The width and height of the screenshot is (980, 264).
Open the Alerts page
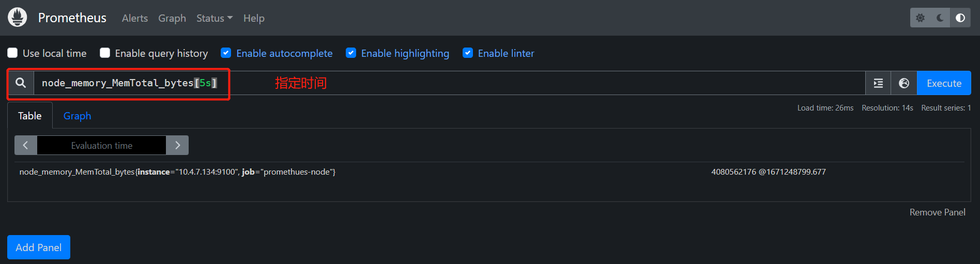135,18
